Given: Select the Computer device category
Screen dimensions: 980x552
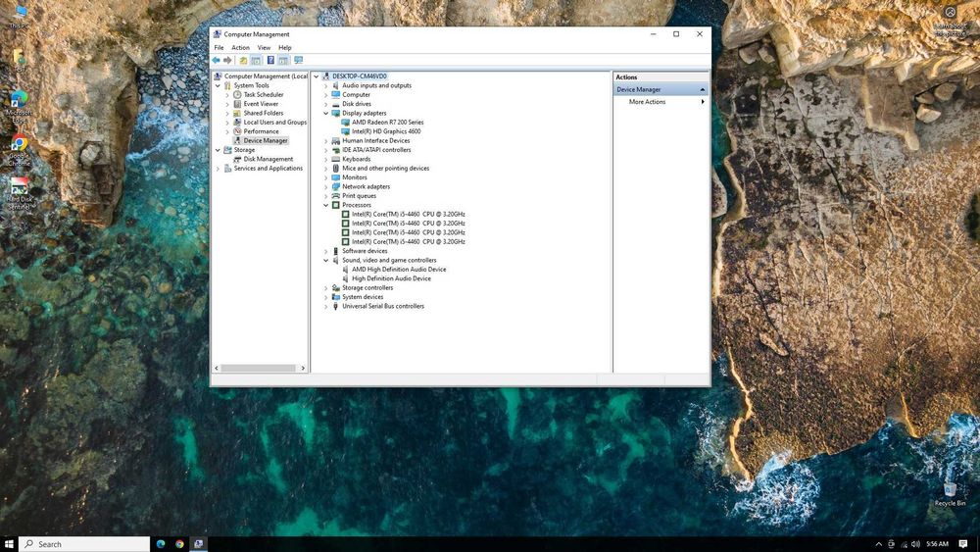Looking at the screenshot, I should [x=356, y=94].
